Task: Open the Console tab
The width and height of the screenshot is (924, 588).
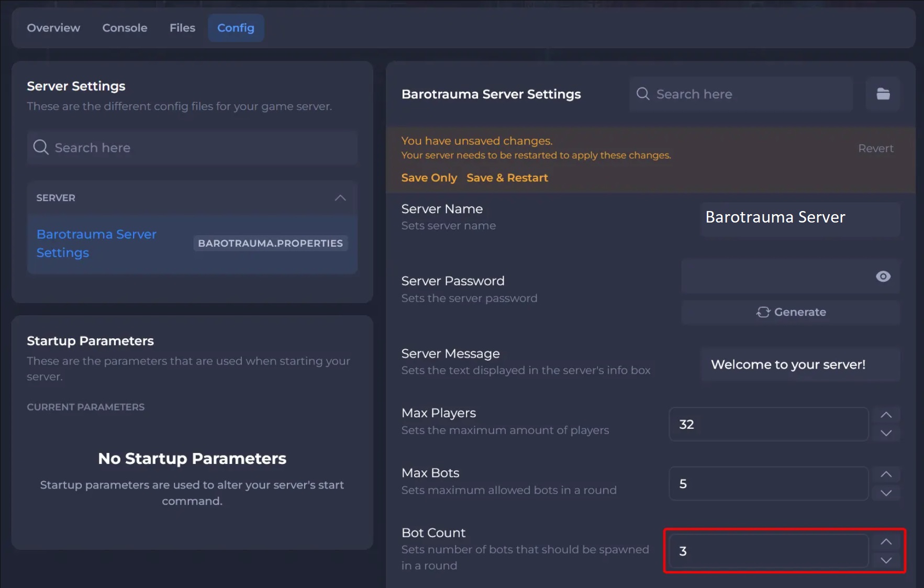Action: coord(125,28)
